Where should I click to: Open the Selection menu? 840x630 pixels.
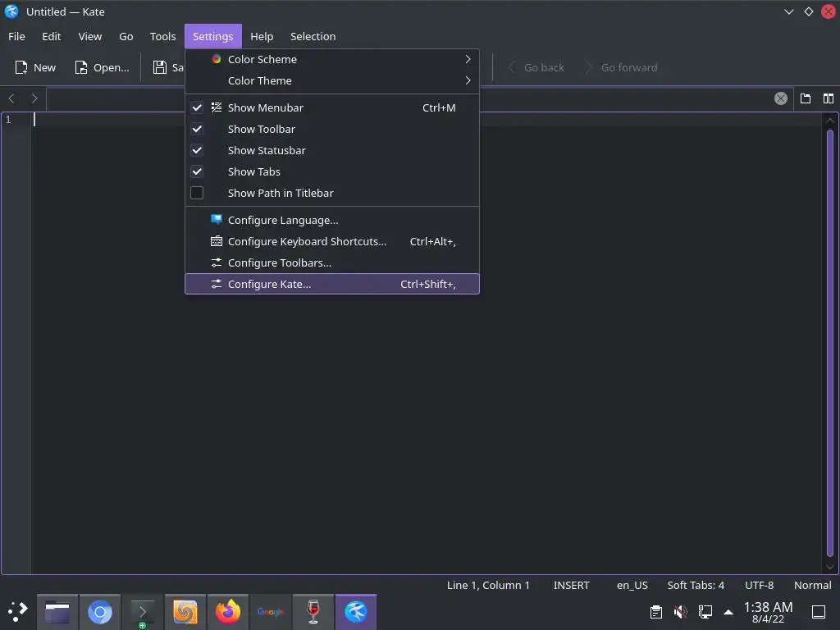(x=313, y=36)
